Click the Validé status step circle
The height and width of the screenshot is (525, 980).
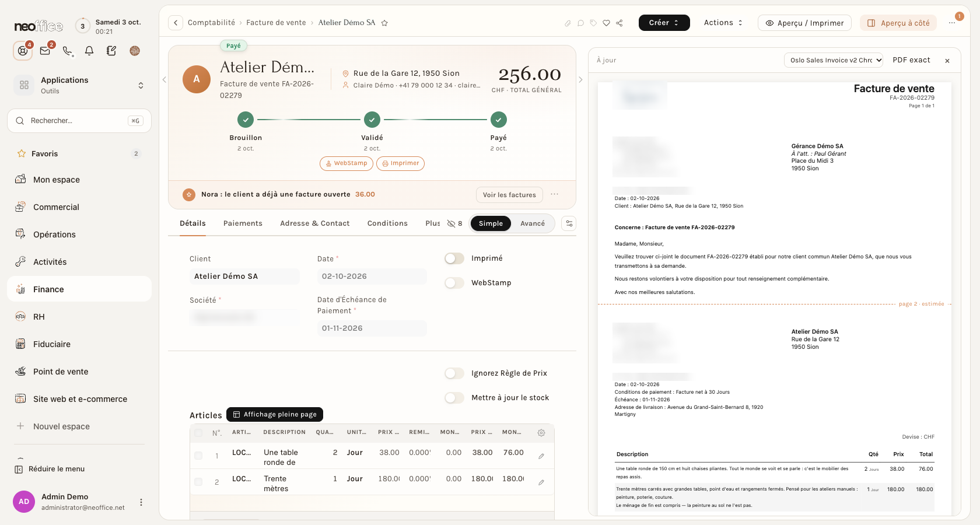372,120
